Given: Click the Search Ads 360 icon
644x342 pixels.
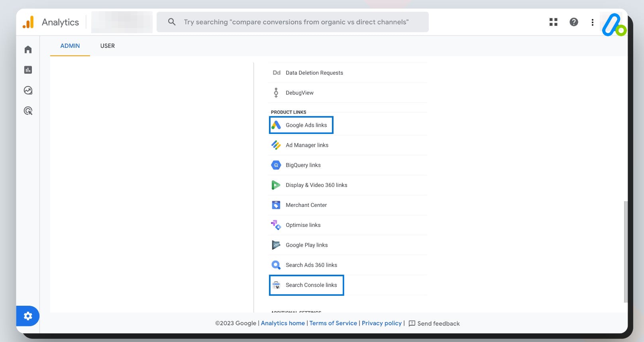Looking at the screenshot, I should [276, 265].
